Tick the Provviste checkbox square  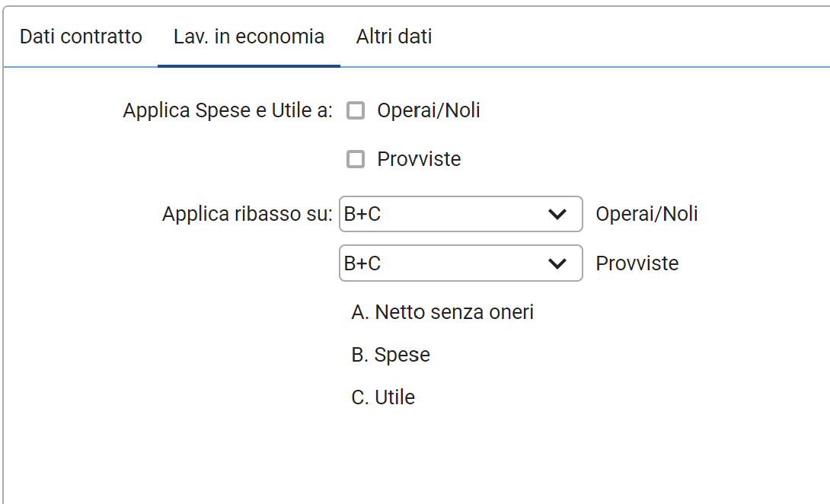[x=356, y=159]
